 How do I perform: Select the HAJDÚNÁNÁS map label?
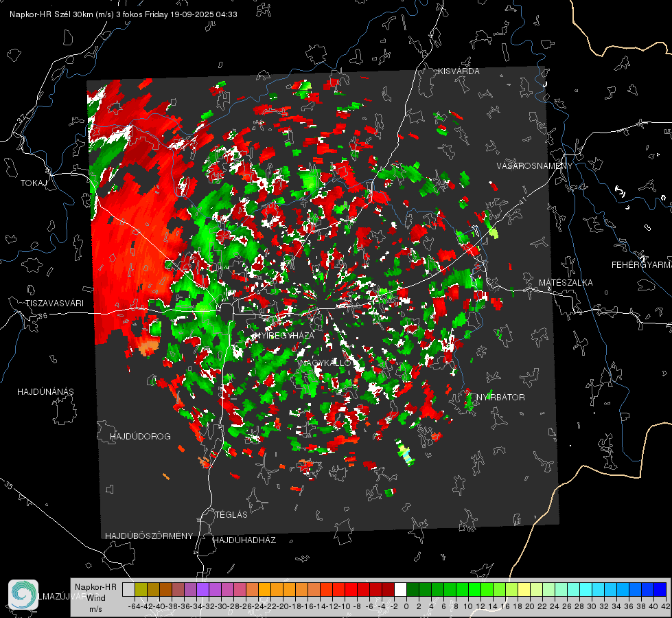tap(45, 391)
